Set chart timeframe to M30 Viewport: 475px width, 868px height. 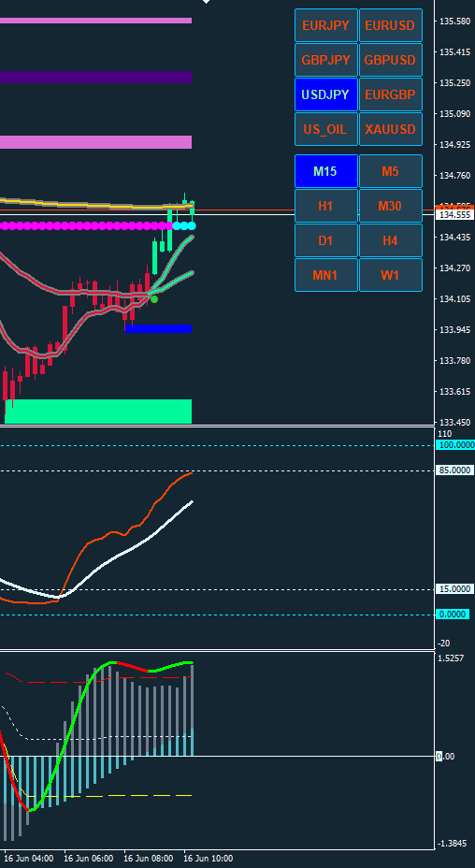point(390,206)
